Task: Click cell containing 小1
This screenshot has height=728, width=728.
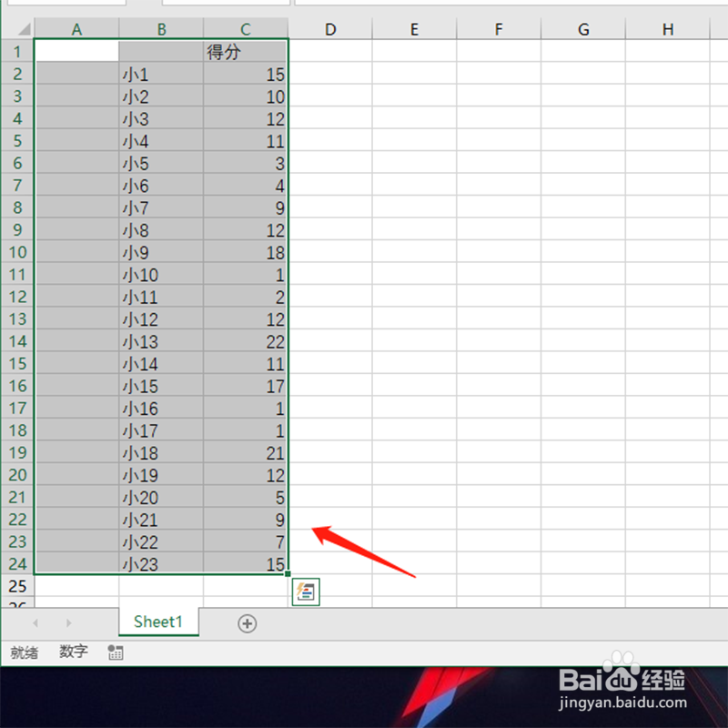Action: [161, 74]
